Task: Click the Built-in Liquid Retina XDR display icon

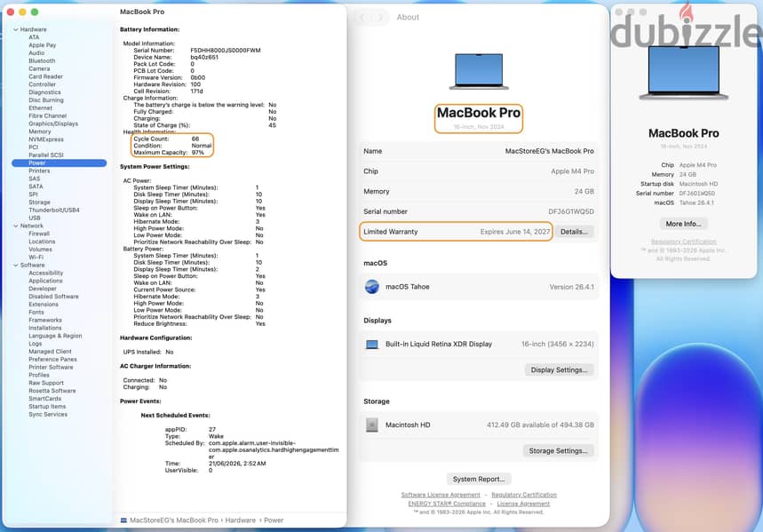Action: pyautogui.click(x=372, y=345)
